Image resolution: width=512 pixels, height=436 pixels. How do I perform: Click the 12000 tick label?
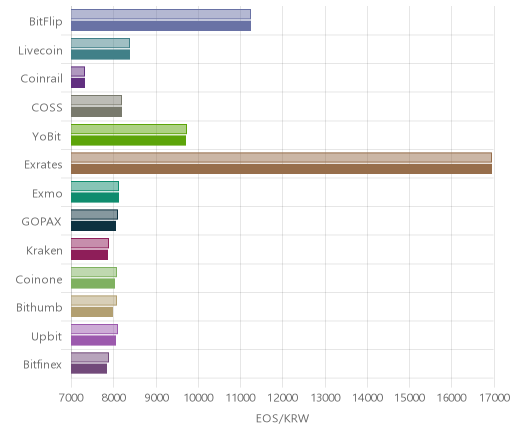point(283,398)
